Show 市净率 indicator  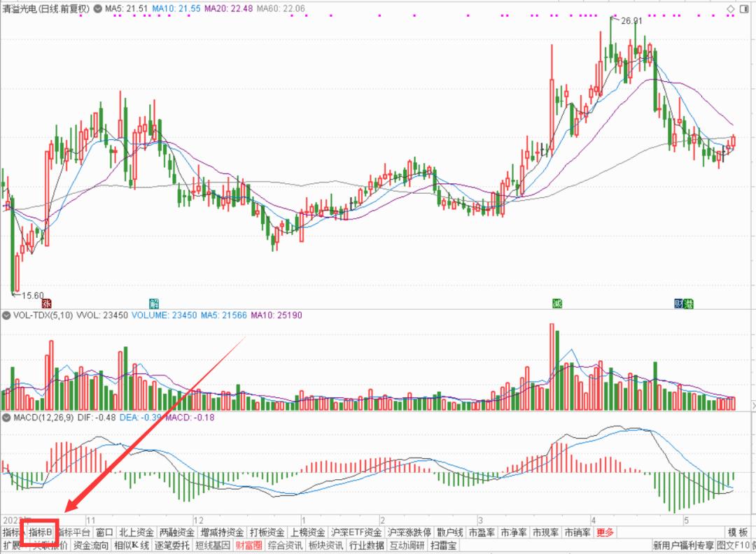click(514, 532)
